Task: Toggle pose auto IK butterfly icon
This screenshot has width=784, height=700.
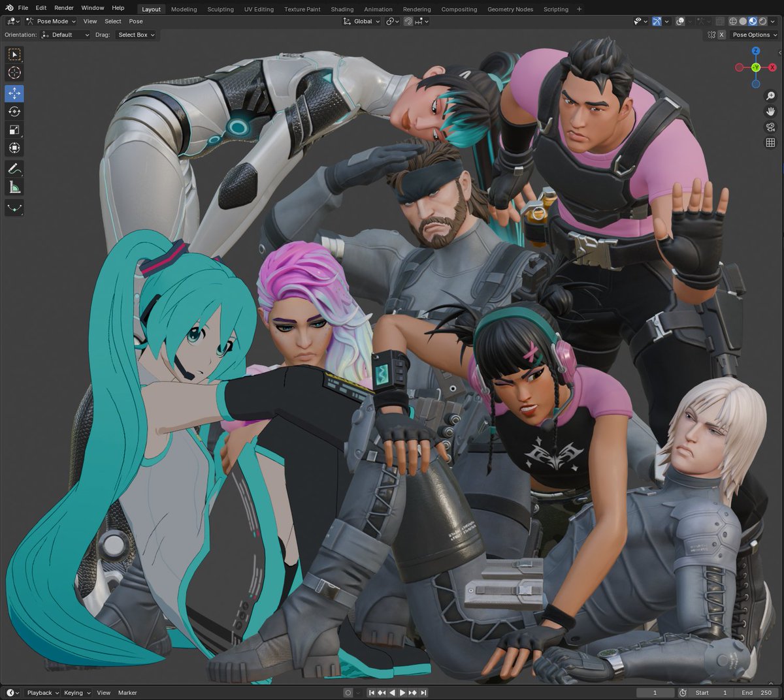Action: coord(711,35)
